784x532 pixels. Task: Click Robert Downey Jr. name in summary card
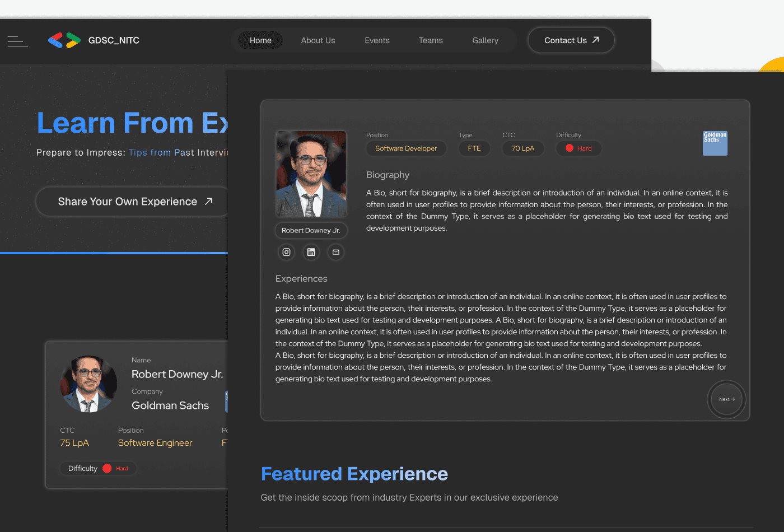pyautogui.click(x=177, y=374)
